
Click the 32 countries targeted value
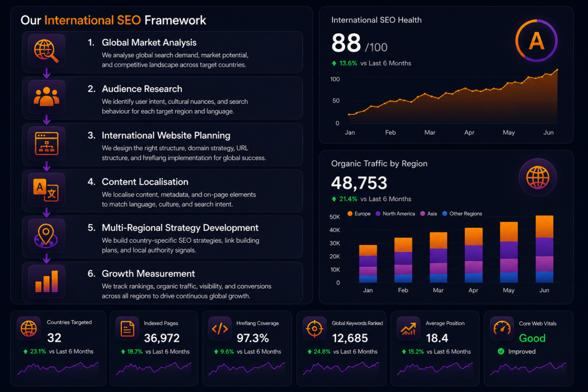click(54, 338)
